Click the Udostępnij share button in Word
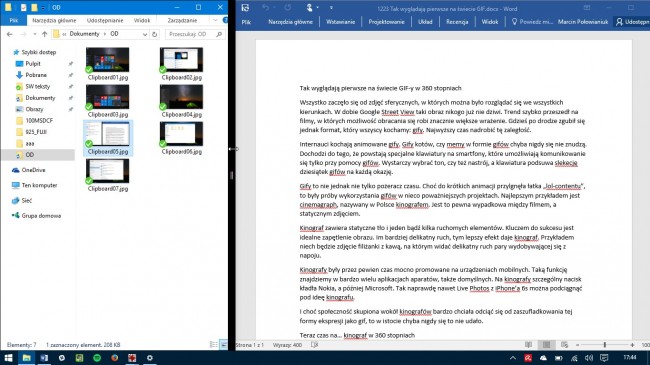650x365 pixels. click(632, 22)
